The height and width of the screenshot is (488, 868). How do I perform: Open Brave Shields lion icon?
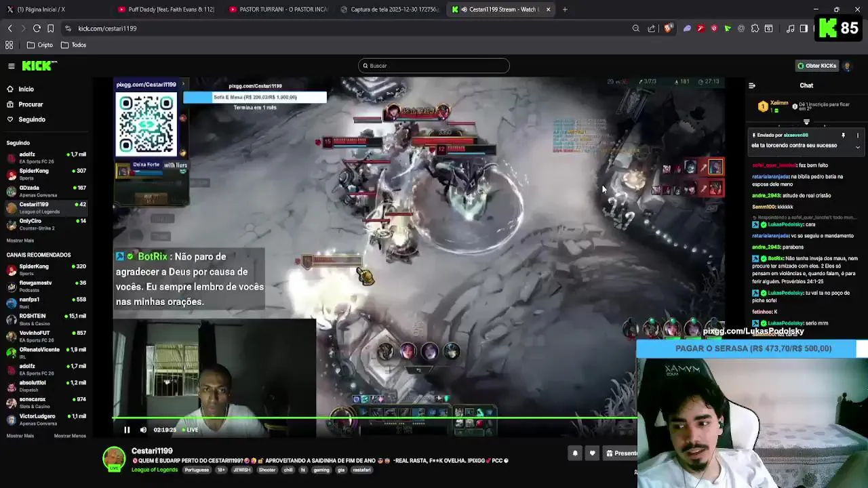(669, 28)
